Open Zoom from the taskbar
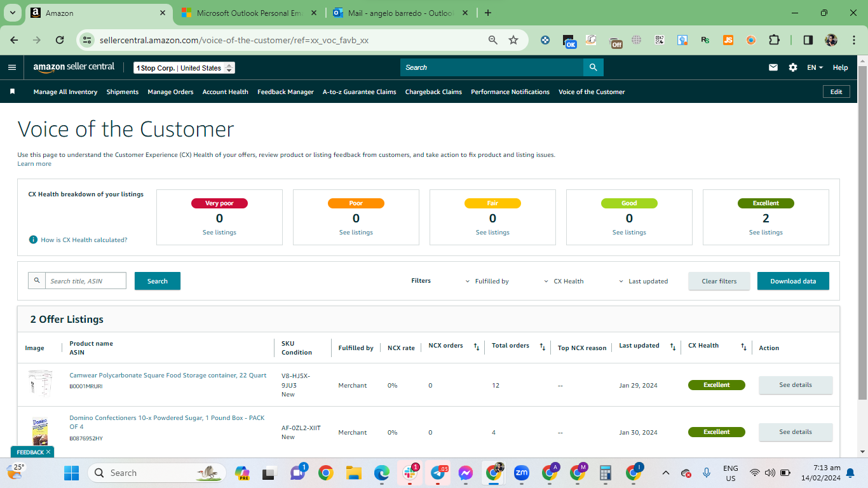This screenshot has width=868, height=488. coord(522,473)
